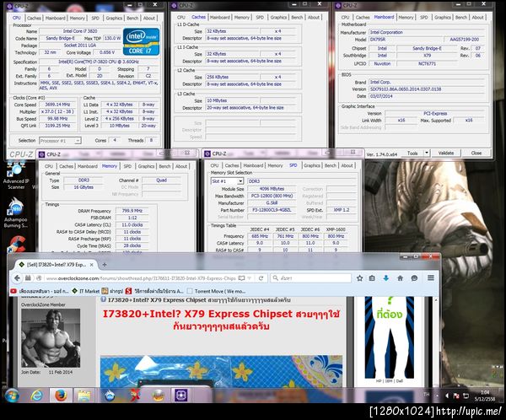Select CPU tab in the Memory CPU-Z window
506x420 pixels.
[49, 166]
